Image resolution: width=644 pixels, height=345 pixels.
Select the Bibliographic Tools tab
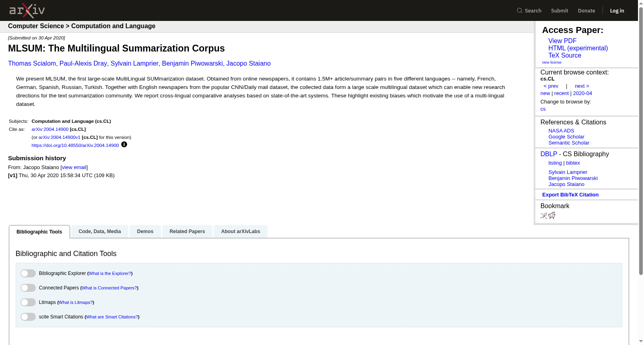39,232
